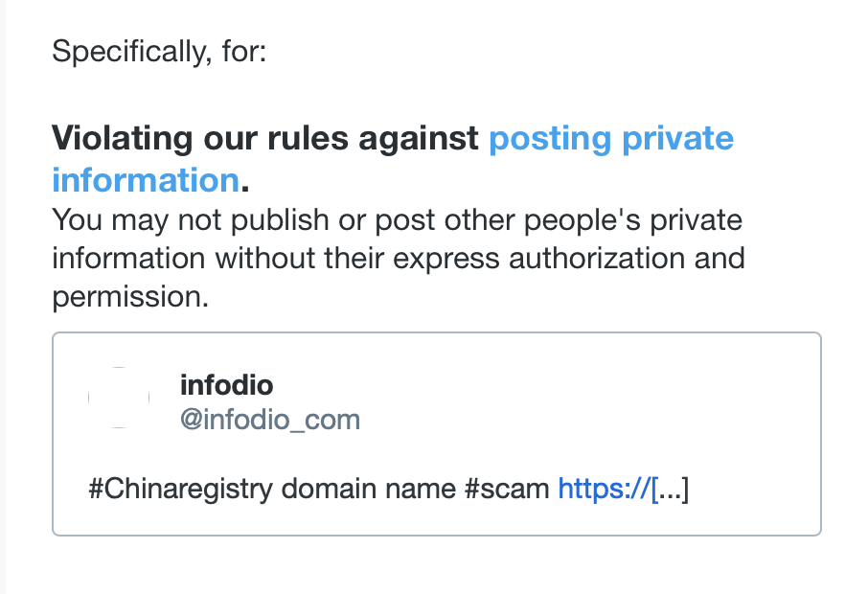Click the "Violating our rules against" heading

tap(265, 139)
